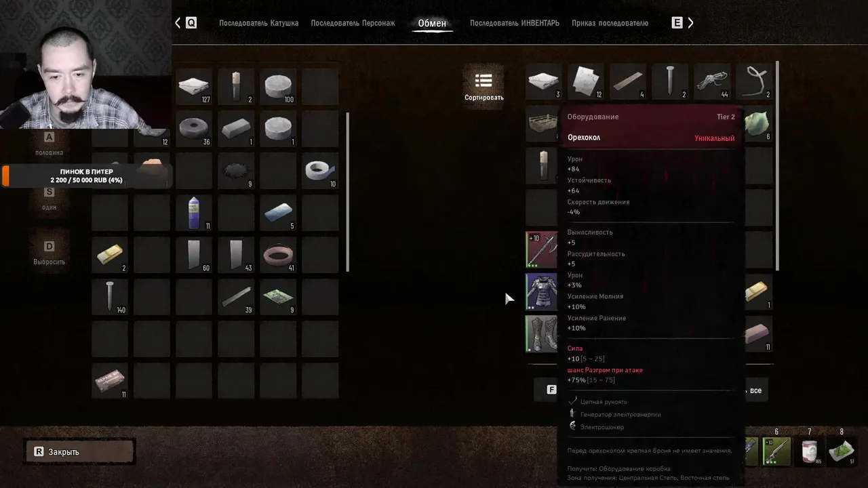Viewport: 868px width, 488px height.
Task: Select the follower's rope stack of 44
Action: 712,82
